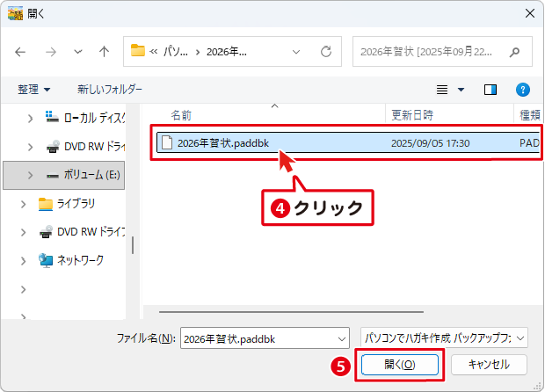Click the Forward navigation arrow

[x=50, y=51]
